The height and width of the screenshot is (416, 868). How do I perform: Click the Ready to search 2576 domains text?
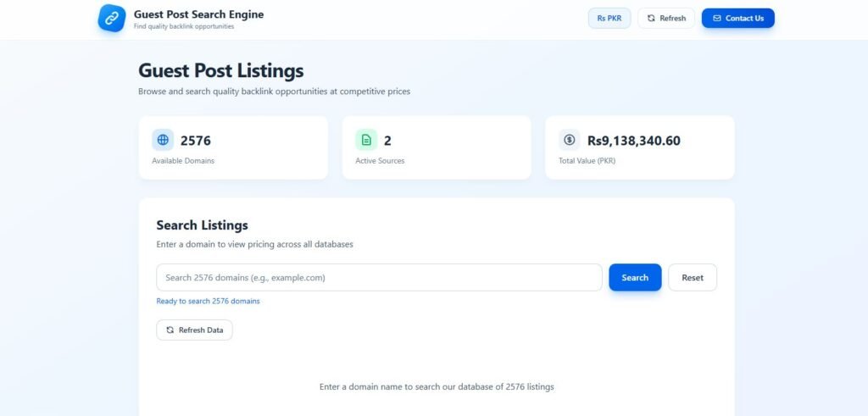209,301
